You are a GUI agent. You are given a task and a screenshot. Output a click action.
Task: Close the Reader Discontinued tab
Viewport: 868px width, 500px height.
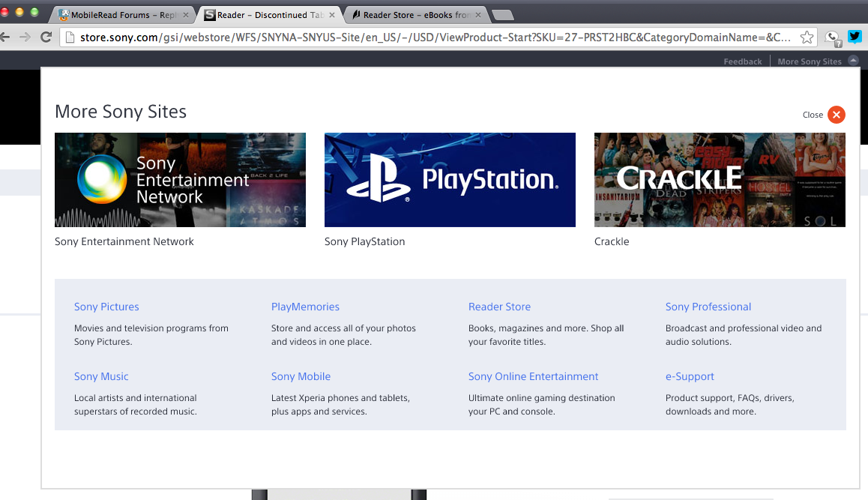tap(332, 15)
